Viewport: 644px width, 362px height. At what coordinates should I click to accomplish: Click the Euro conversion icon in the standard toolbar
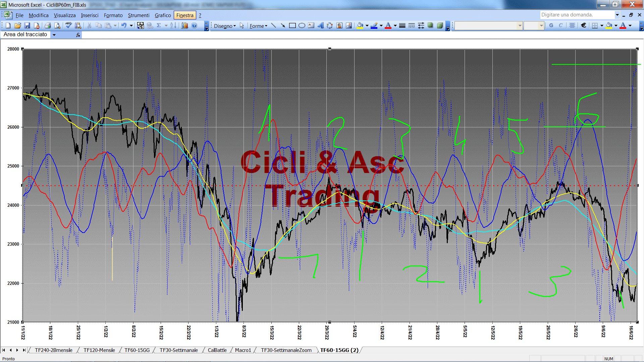tap(141, 25)
